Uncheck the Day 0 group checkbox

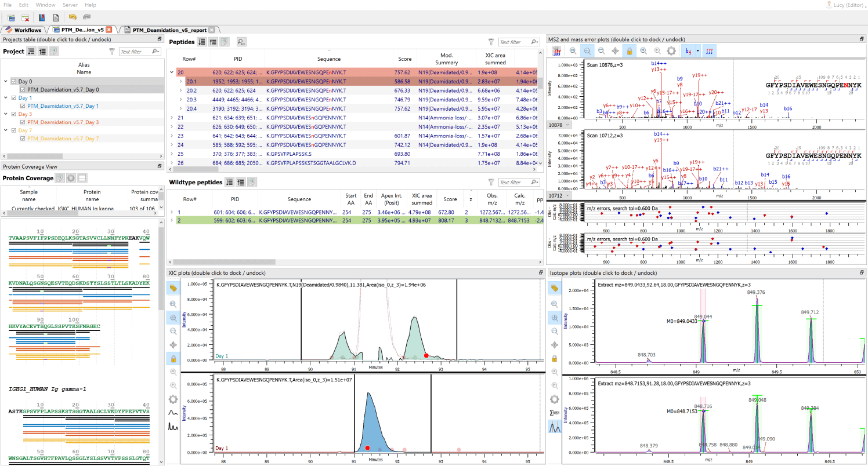point(15,82)
